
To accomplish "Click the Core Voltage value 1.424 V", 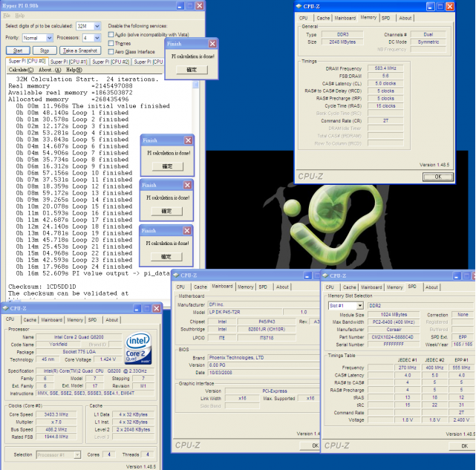I will click(108, 359).
